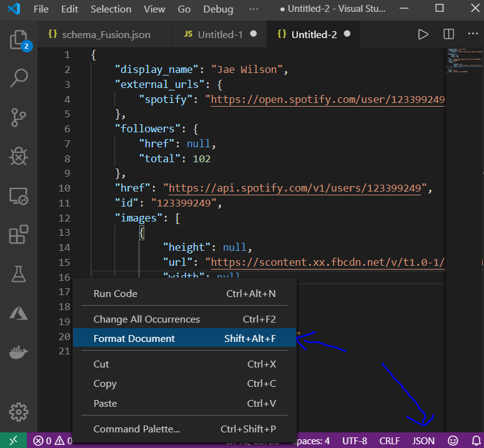Click the 102 total value
This screenshot has width=484, height=448.
coord(202,158)
